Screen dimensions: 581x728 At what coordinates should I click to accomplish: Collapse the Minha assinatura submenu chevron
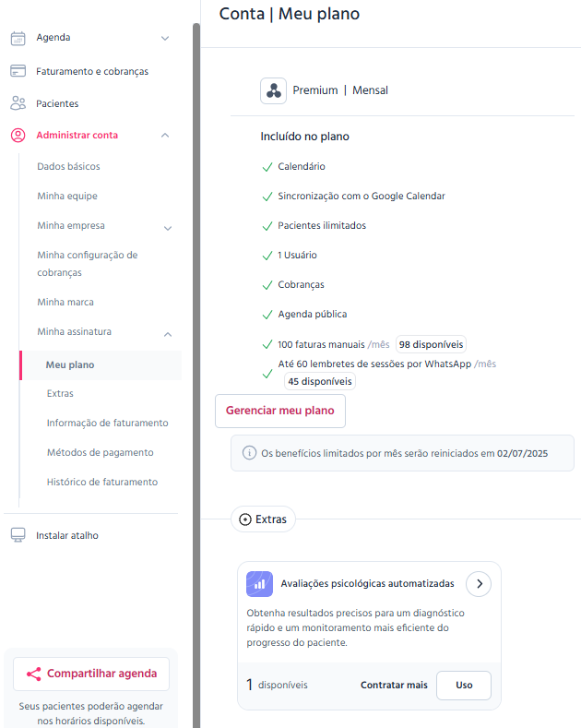click(x=168, y=334)
